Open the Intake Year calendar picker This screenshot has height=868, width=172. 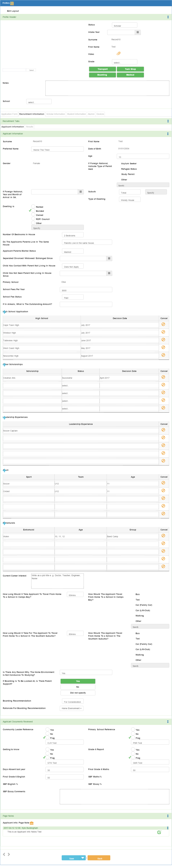tap(138, 32)
